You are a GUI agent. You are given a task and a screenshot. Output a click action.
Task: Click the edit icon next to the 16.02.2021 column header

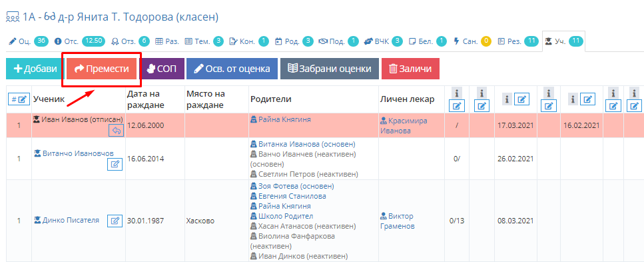click(588, 99)
